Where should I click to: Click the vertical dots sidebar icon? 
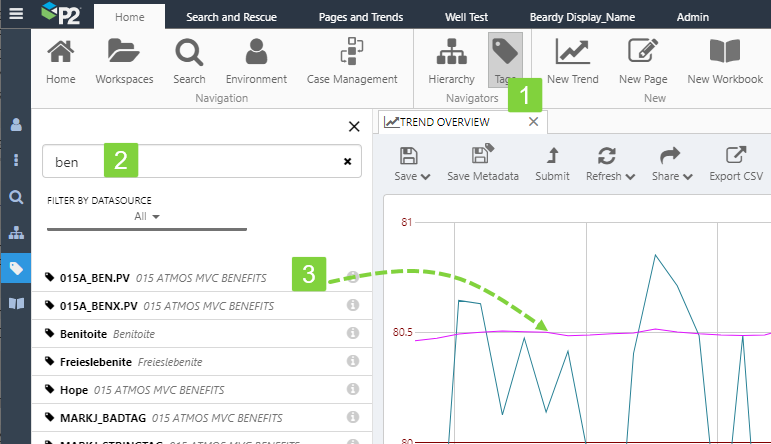16,160
